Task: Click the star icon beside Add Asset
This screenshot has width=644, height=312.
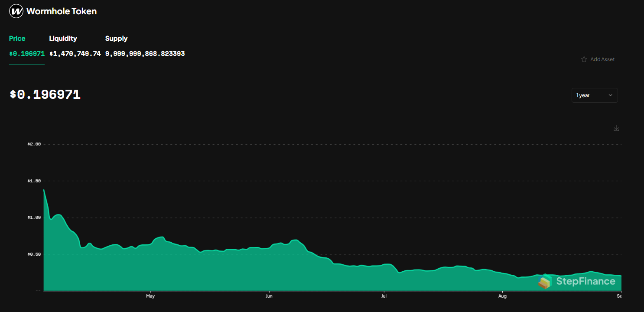Action: (x=584, y=59)
